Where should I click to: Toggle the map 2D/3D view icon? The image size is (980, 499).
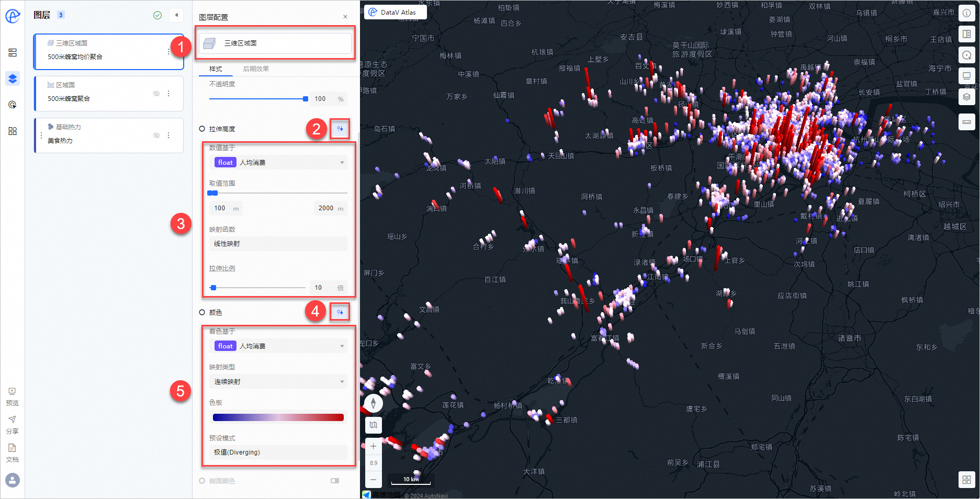373,425
